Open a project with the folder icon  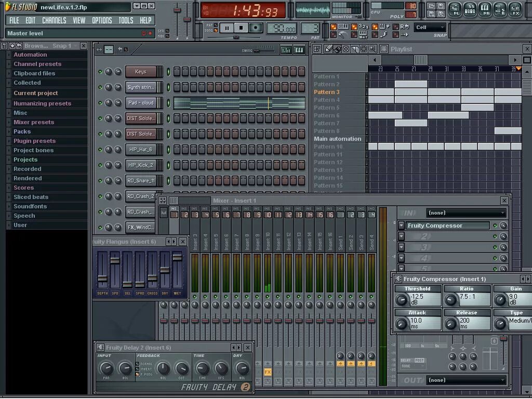[431, 6]
